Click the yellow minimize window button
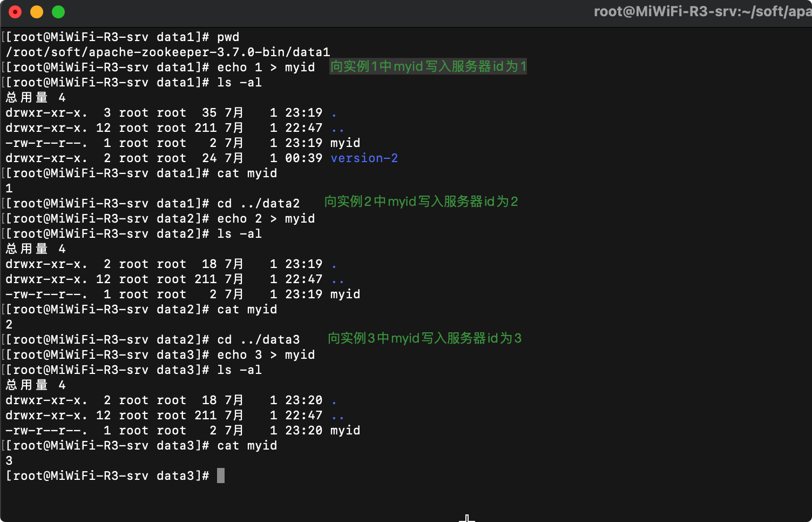The width and height of the screenshot is (812, 522). point(37,12)
